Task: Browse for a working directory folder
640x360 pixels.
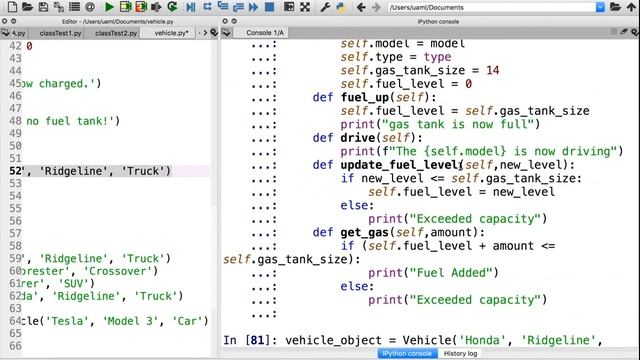Action: point(615,7)
